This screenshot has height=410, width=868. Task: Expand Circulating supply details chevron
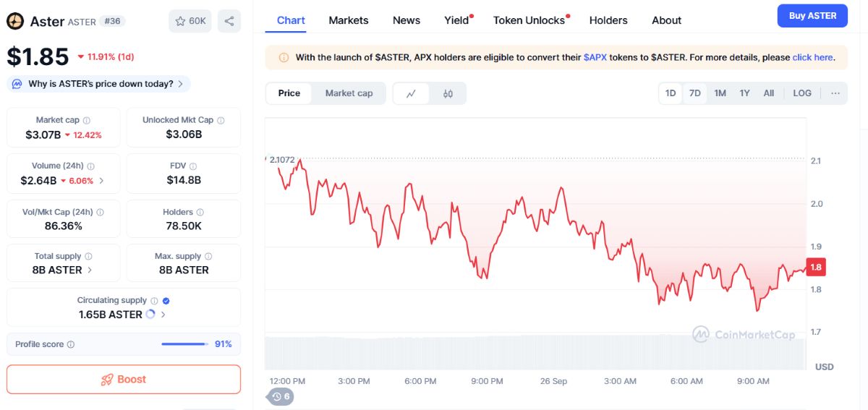[163, 315]
